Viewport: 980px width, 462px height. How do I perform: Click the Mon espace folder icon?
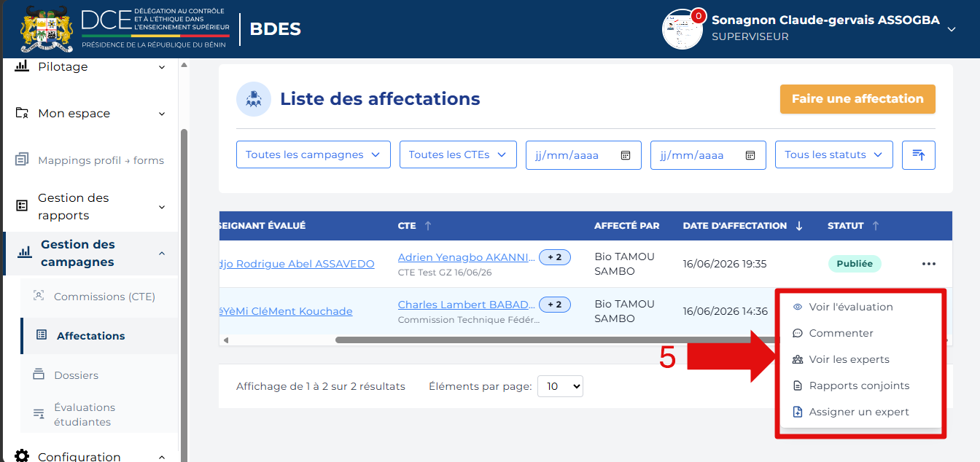click(22, 114)
